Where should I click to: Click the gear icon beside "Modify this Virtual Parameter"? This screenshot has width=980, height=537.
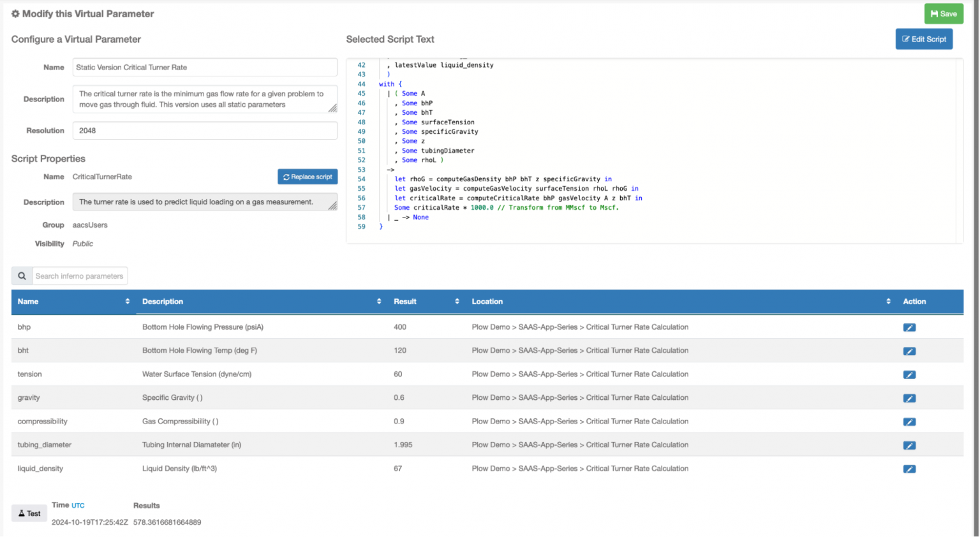[x=15, y=13]
